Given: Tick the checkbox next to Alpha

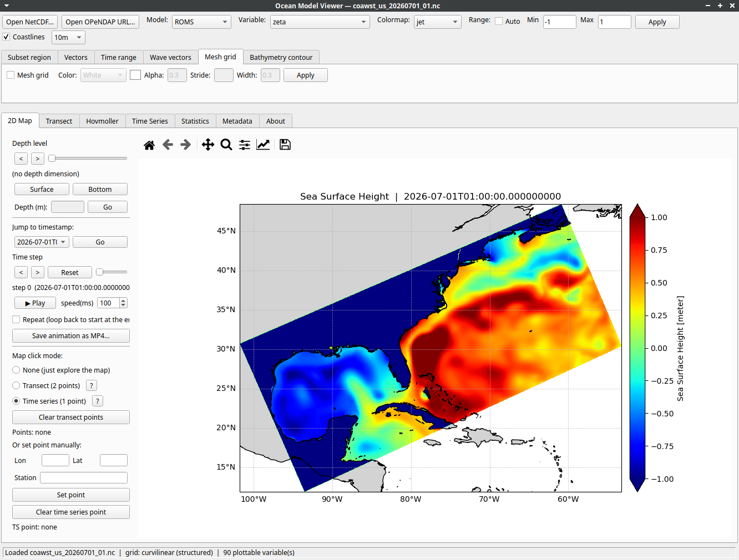Looking at the screenshot, I should coord(135,75).
